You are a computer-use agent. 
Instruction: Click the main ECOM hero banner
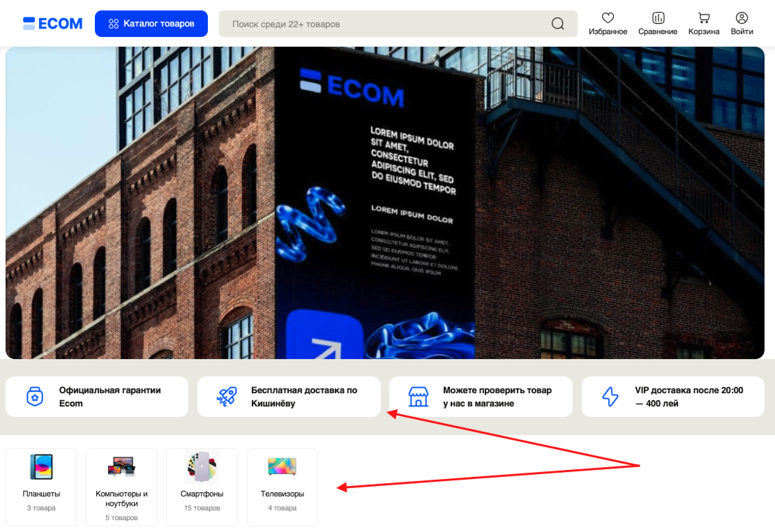(x=385, y=203)
